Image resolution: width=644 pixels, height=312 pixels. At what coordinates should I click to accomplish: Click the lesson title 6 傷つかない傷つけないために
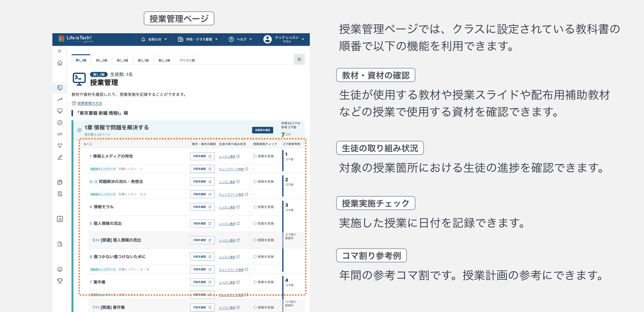[117, 257]
